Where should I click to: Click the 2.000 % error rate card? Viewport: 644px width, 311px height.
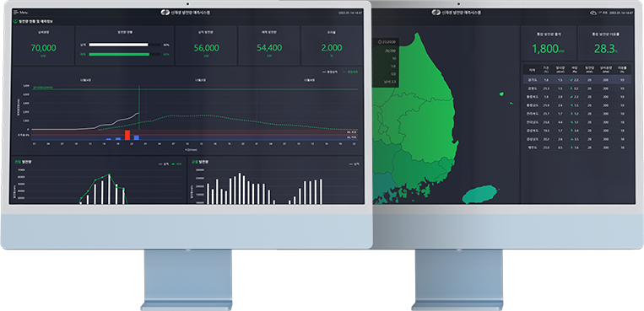(332, 46)
